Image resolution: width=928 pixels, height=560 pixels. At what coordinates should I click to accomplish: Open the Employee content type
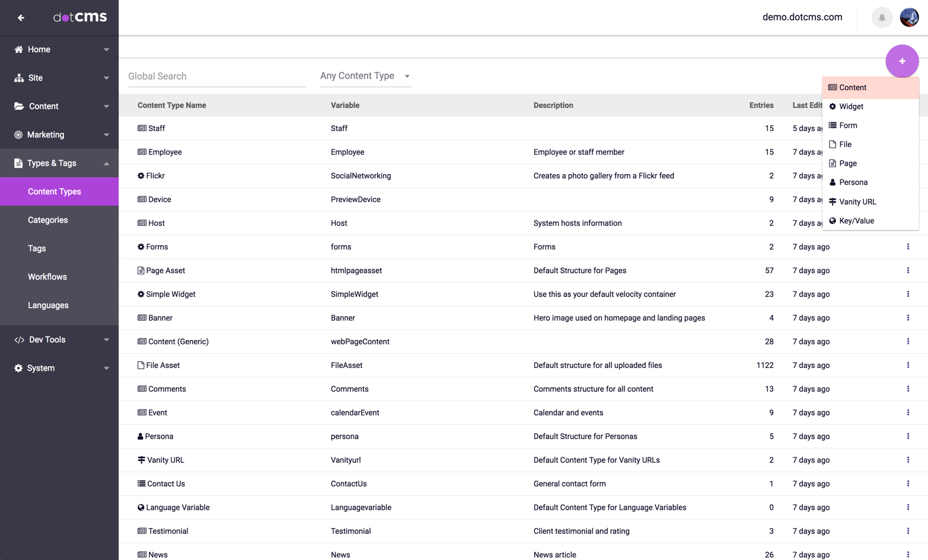click(165, 152)
